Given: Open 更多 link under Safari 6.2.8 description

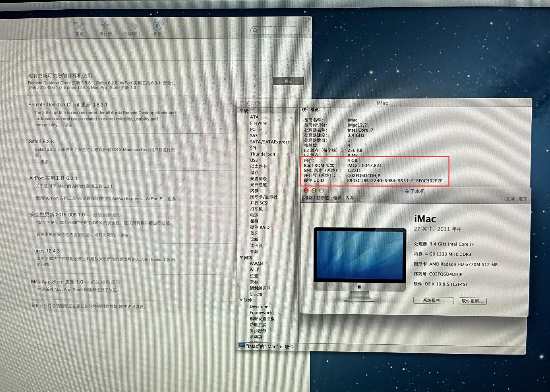Looking at the screenshot, I should [44, 162].
